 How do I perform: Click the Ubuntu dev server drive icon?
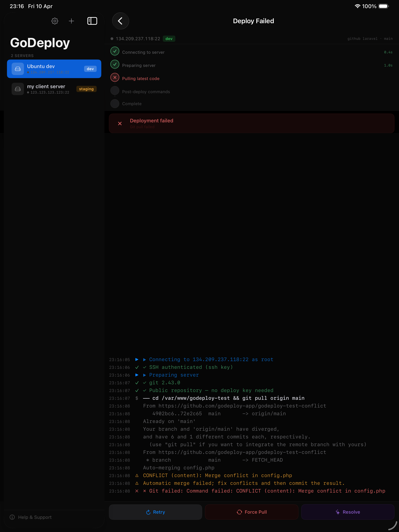click(18, 69)
